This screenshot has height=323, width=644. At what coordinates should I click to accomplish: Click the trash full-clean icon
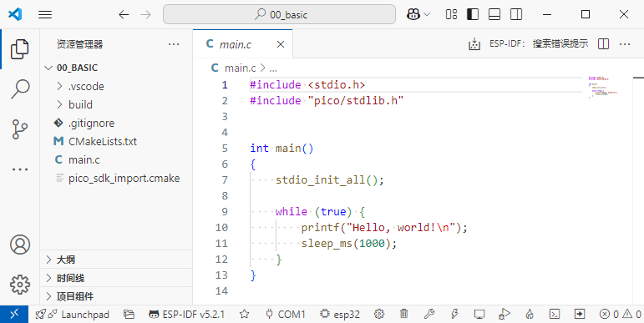pyautogui.click(x=403, y=315)
